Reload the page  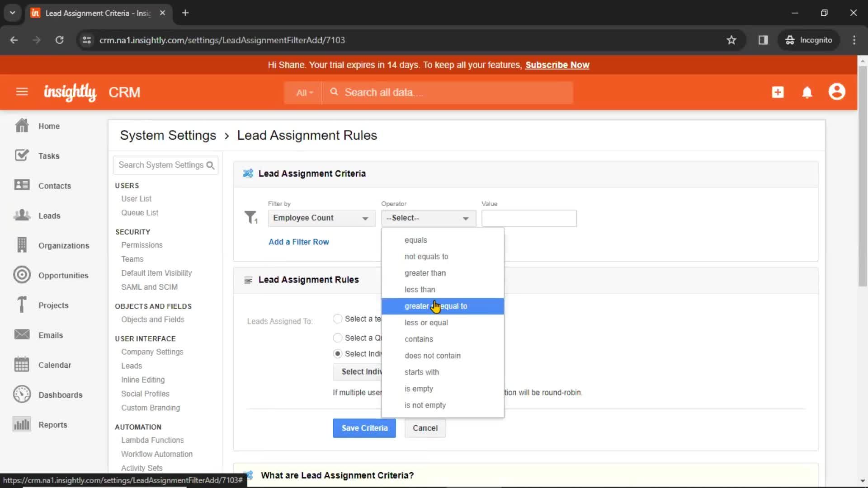(x=59, y=40)
